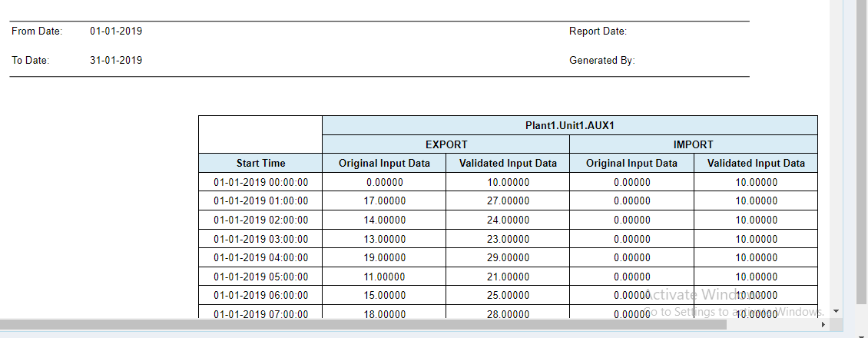Screen dimensions: 868x338
Task: Select the IMPORT group header
Action: [693, 144]
